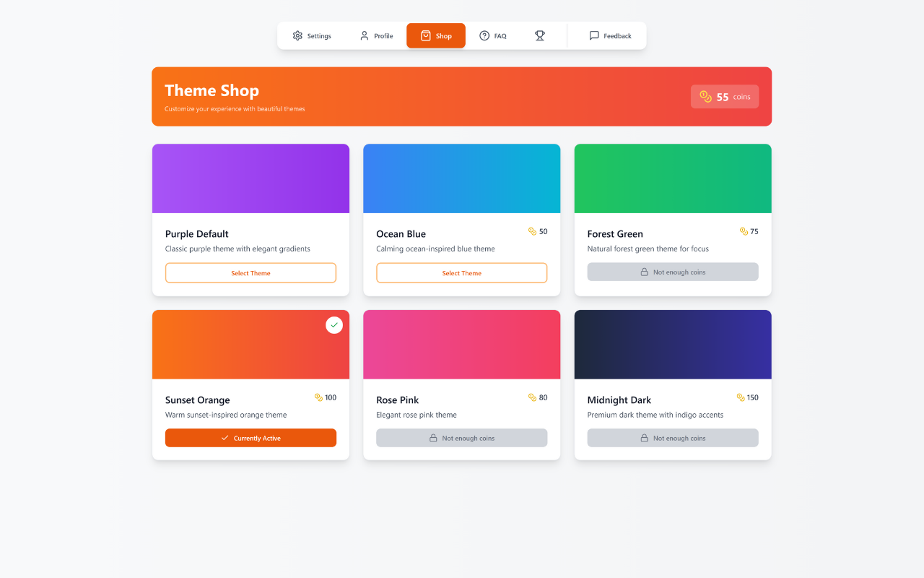Click the 55 coins balance badge
This screenshot has height=578, width=924.
(x=725, y=97)
